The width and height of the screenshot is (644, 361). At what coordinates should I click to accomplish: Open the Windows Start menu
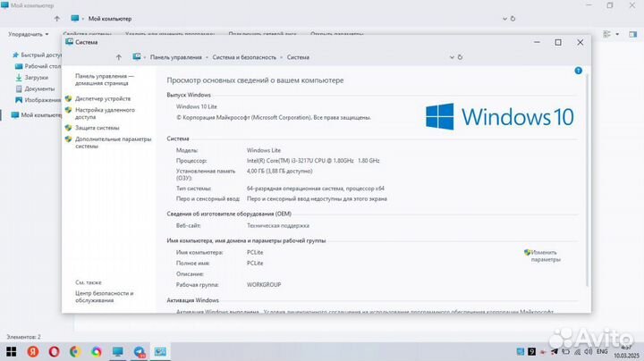tap(11, 351)
